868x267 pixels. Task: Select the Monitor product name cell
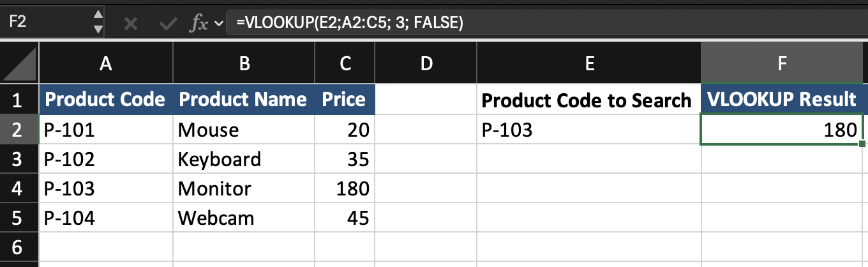pos(244,188)
